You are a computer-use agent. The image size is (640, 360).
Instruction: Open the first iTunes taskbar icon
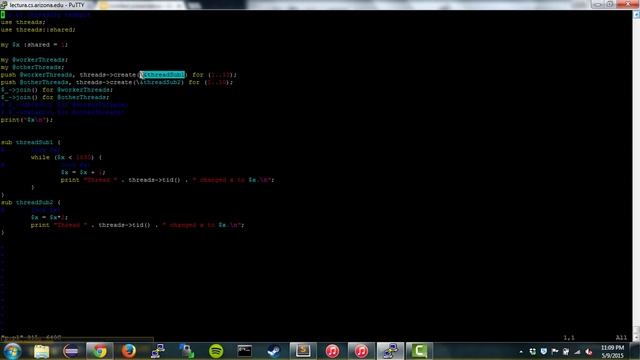click(332, 351)
